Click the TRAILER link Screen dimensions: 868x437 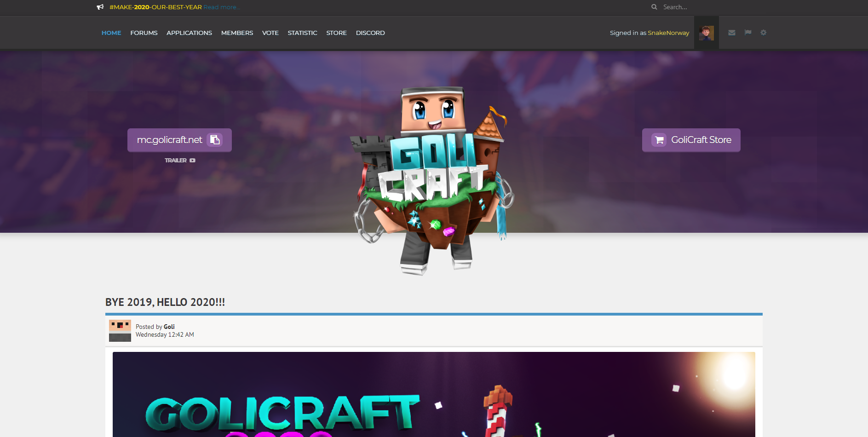[176, 161]
